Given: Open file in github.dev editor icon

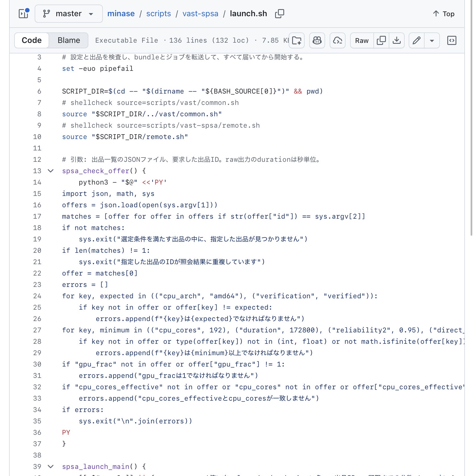Looking at the screenshot, I should tap(338, 40).
